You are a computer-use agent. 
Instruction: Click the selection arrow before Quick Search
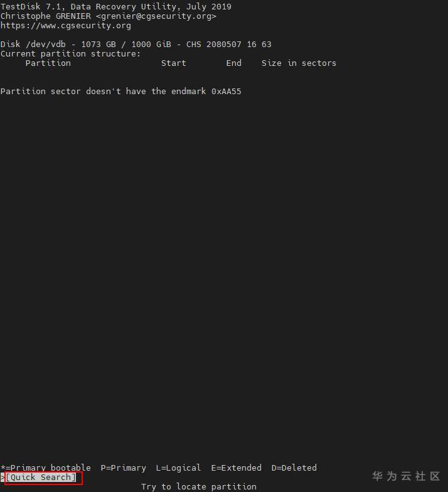click(x=3, y=477)
